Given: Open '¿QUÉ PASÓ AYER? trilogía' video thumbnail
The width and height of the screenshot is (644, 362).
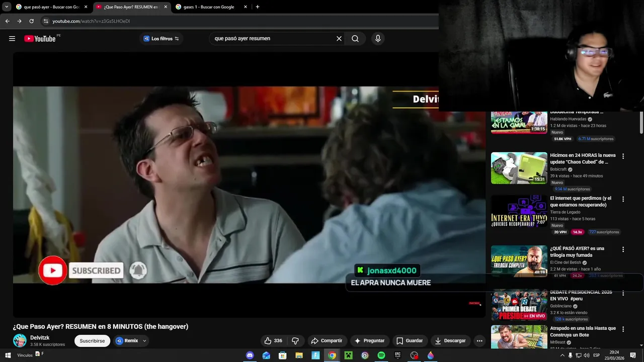Looking at the screenshot, I should point(519,261).
